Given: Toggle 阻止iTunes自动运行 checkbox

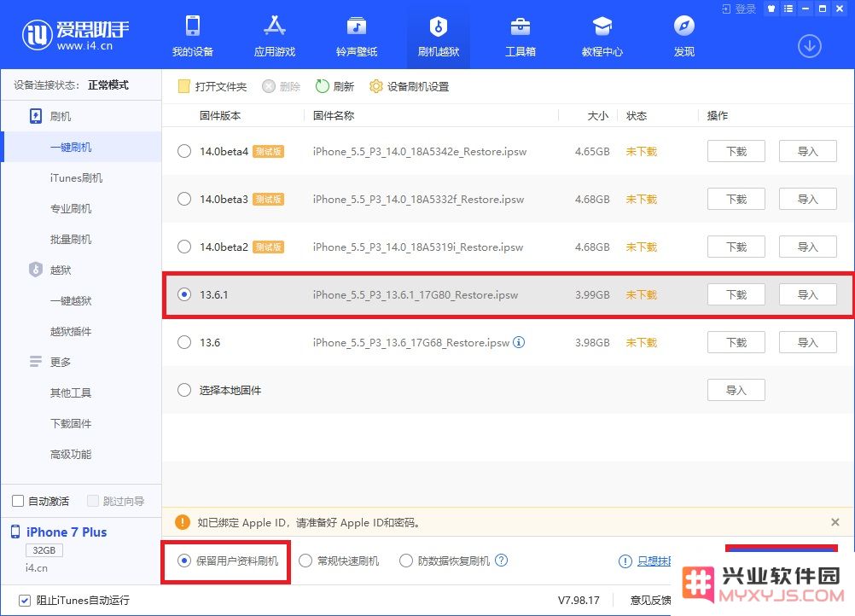Looking at the screenshot, I should [x=25, y=600].
